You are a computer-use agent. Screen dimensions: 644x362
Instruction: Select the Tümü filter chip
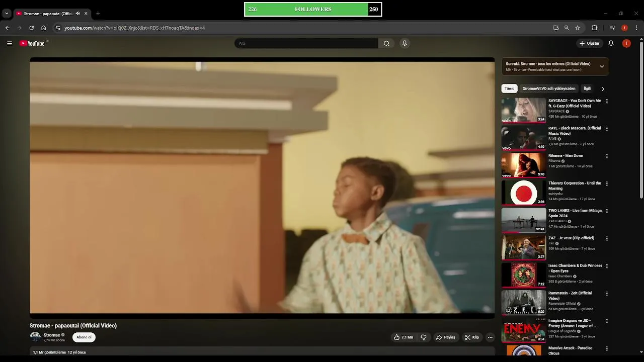point(510,88)
